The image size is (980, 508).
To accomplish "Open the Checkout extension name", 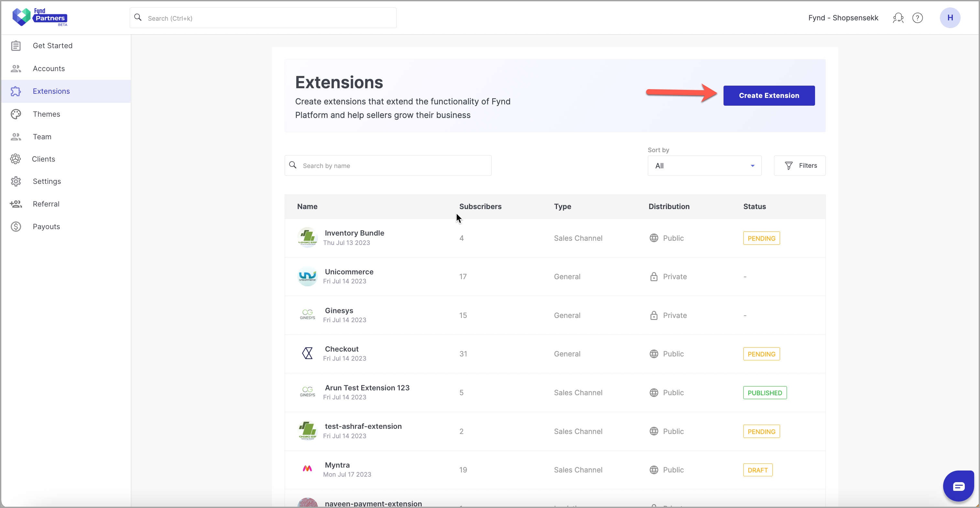I will [x=341, y=349].
